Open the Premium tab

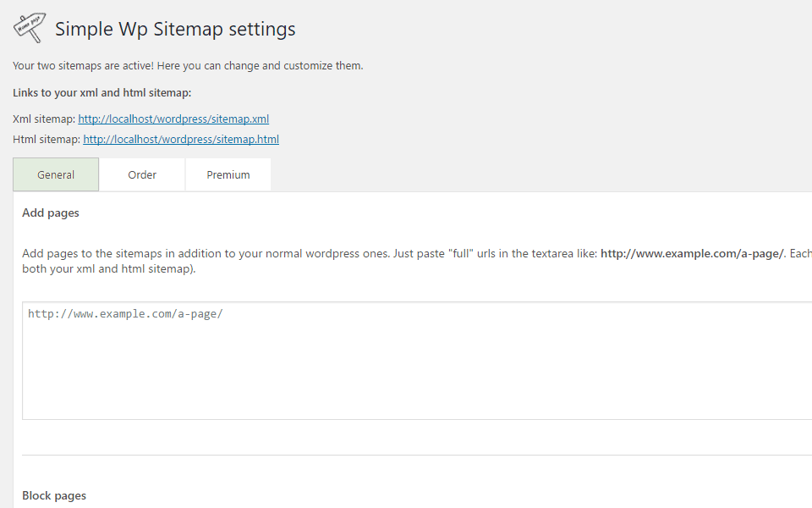[x=228, y=175]
